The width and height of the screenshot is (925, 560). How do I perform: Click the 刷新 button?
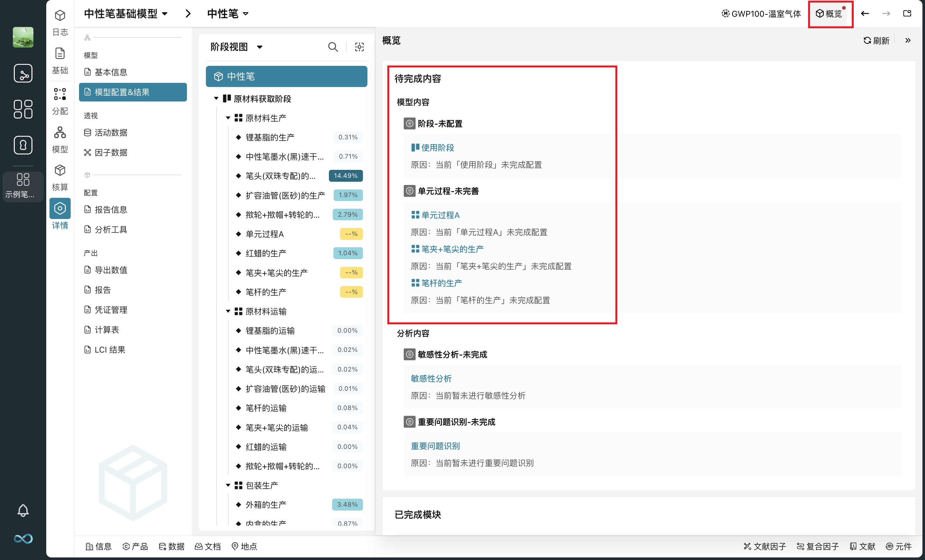[x=877, y=40]
